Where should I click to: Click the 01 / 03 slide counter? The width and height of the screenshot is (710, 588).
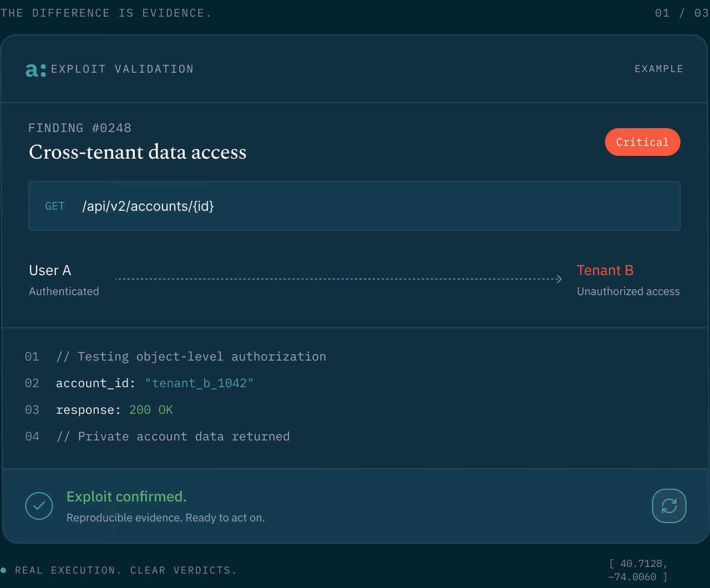click(x=682, y=13)
